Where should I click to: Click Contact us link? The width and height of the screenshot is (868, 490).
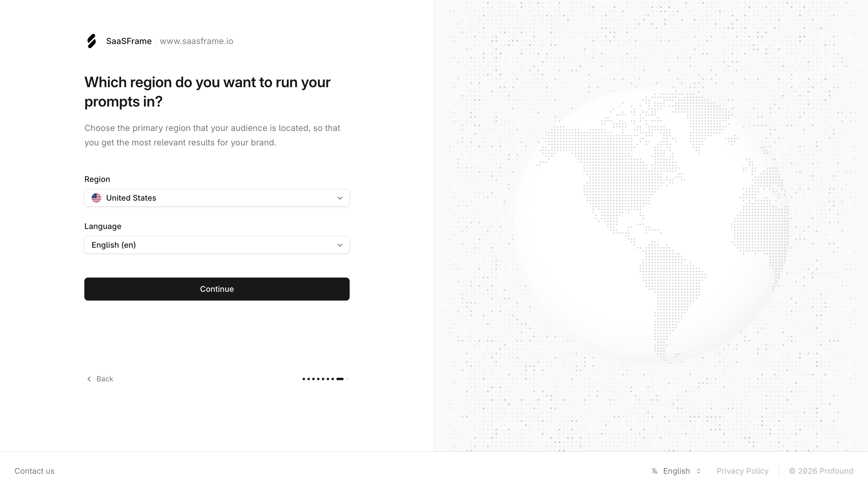point(34,471)
